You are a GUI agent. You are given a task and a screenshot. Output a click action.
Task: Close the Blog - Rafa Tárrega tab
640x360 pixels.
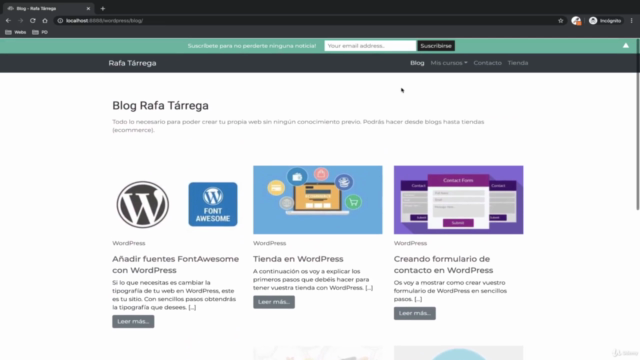coord(88,8)
